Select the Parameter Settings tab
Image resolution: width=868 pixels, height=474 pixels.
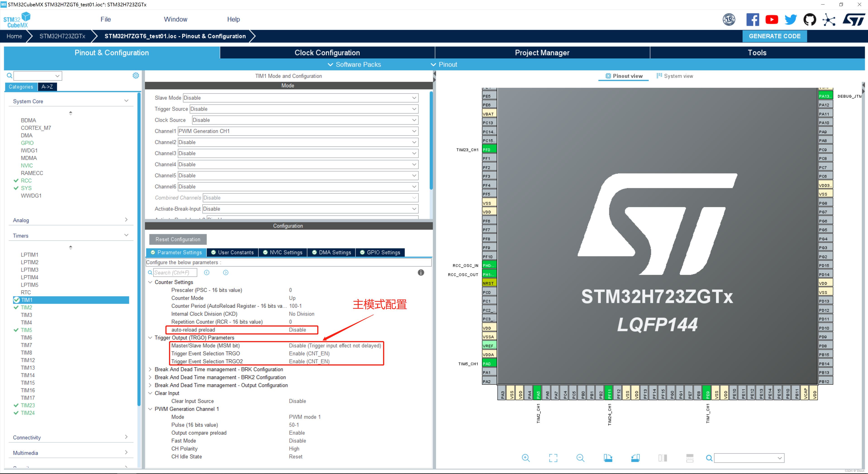coord(178,252)
